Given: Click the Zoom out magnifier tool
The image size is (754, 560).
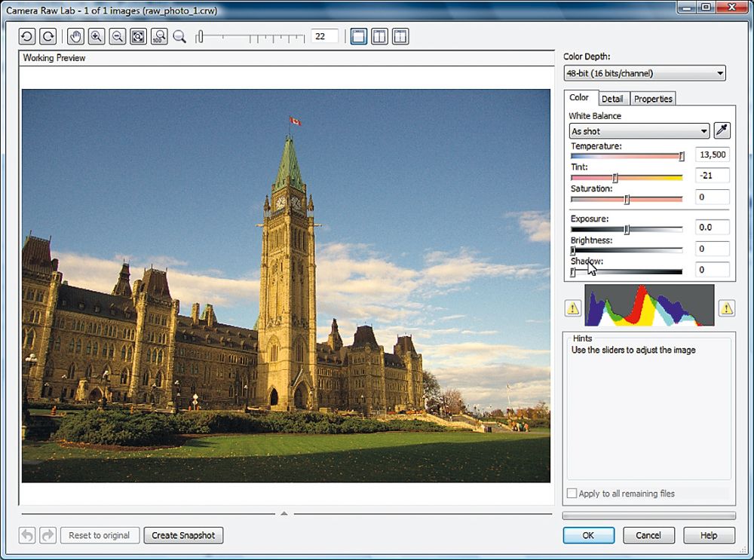Looking at the screenshot, I should pos(117,36).
